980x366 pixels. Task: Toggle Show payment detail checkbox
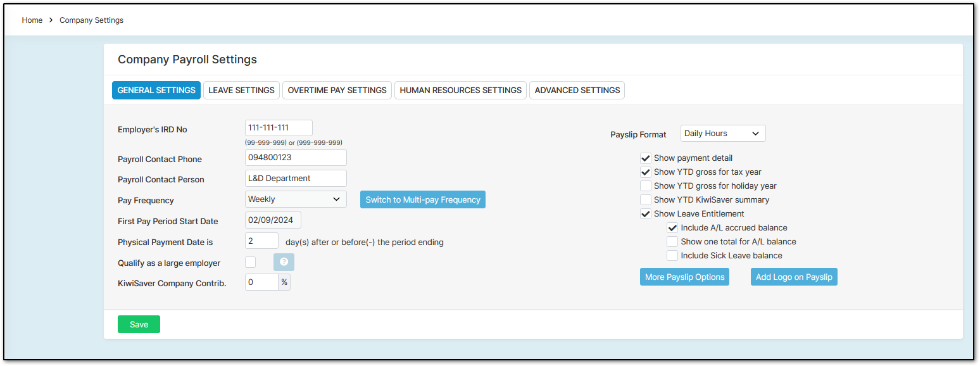pyautogui.click(x=646, y=158)
